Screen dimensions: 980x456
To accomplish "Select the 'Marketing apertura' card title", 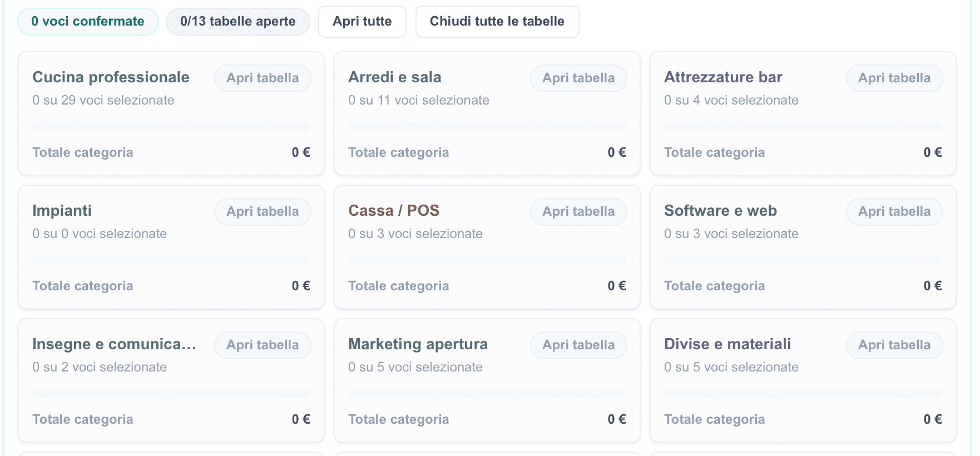I will (418, 344).
